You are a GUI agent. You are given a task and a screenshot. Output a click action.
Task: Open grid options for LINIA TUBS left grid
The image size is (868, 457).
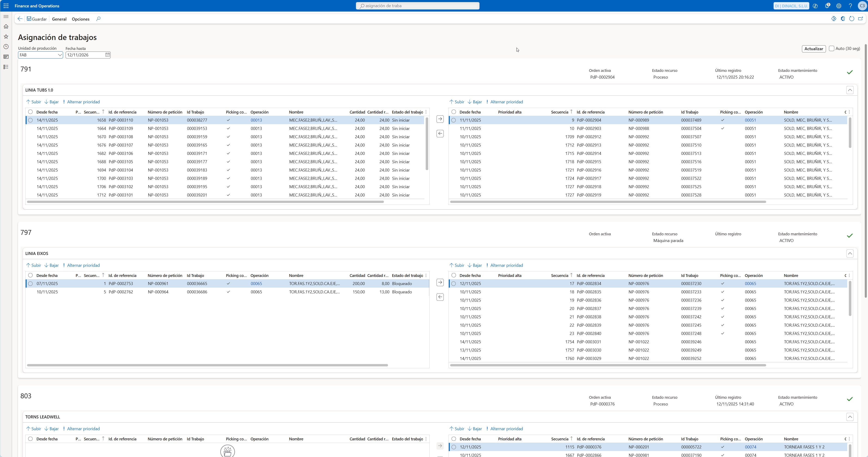426,112
